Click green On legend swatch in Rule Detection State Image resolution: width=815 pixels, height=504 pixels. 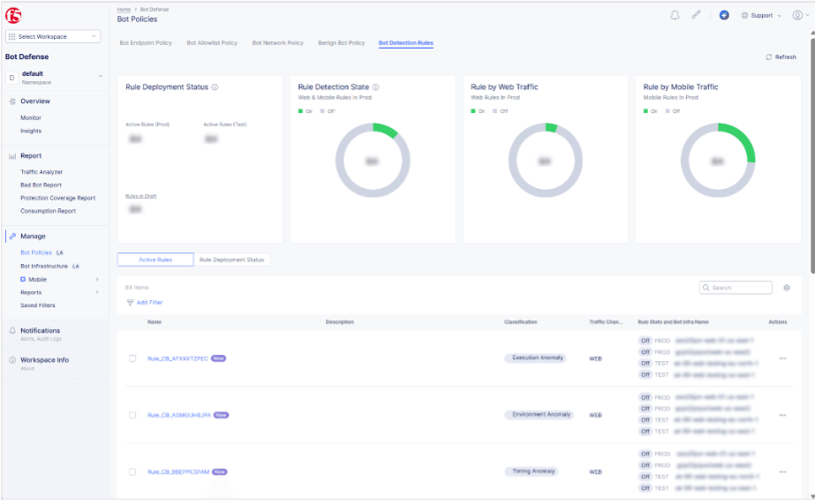(x=300, y=111)
